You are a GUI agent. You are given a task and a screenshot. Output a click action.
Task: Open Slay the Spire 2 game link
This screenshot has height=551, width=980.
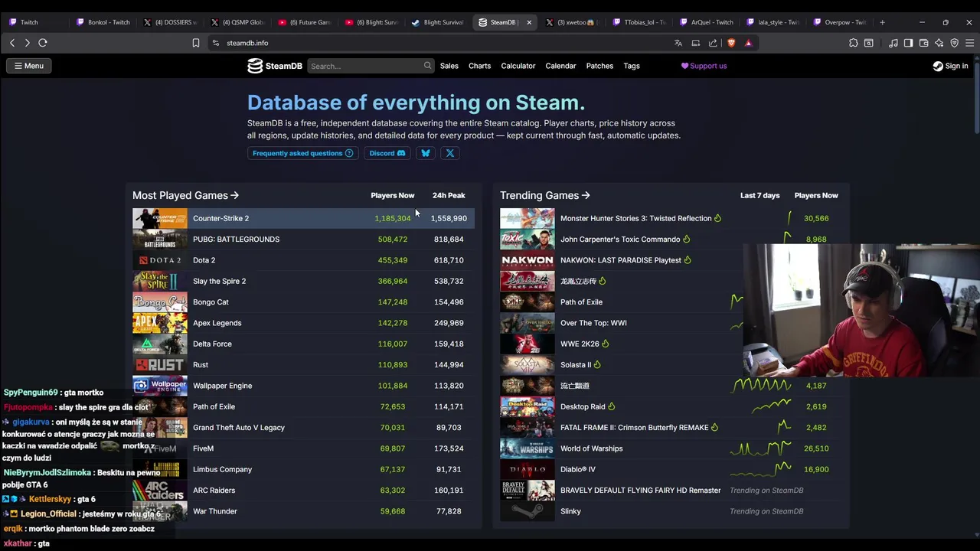click(219, 281)
